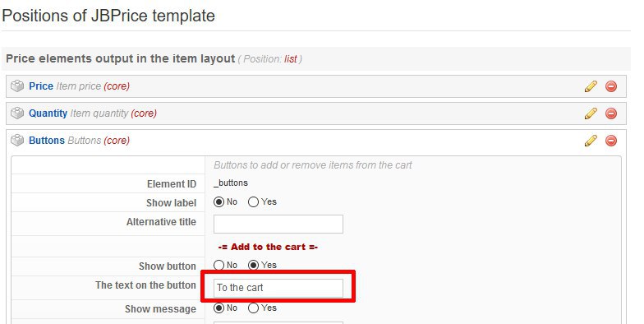
Task: Open the Quantity element name link
Action: [x=48, y=113]
